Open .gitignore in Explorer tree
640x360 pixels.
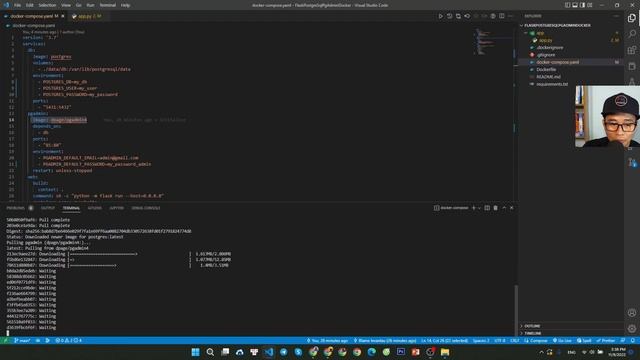(546, 55)
